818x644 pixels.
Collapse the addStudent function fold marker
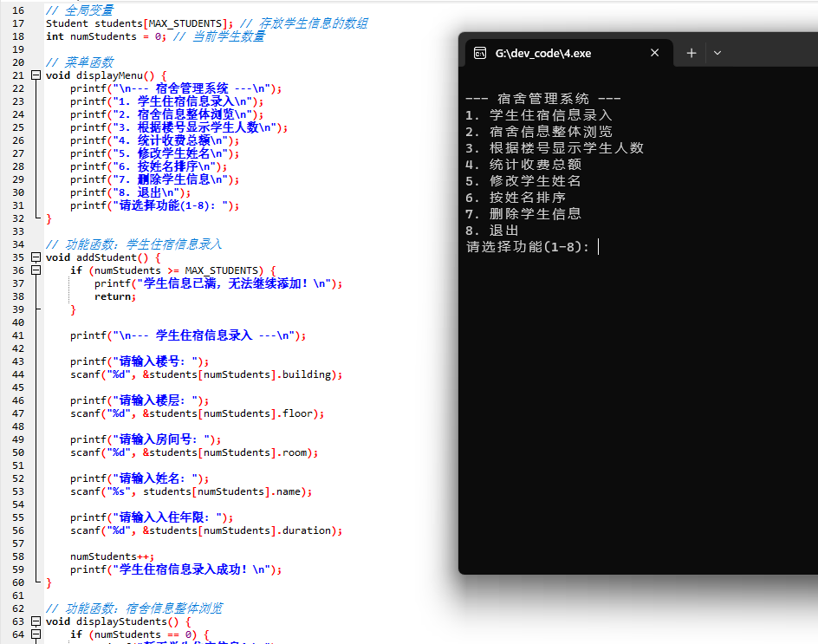point(36,257)
